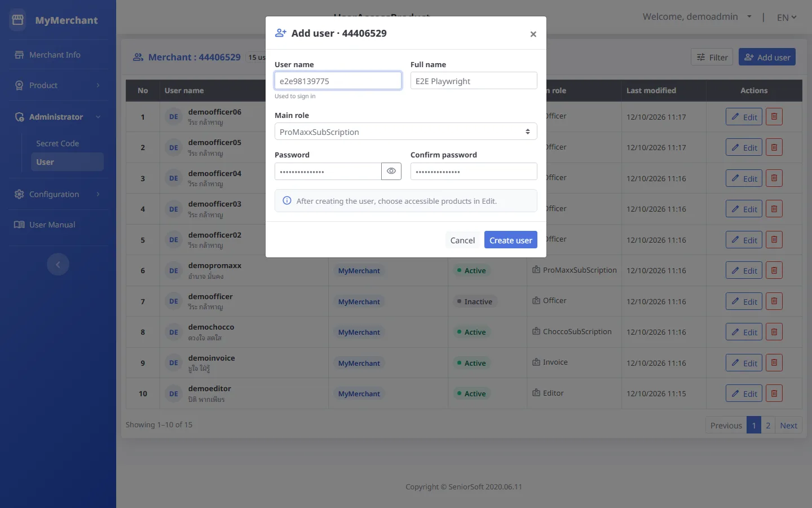This screenshot has width=812, height=508.
Task: Delete user demoofficer03 trash icon
Action: point(774,209)
